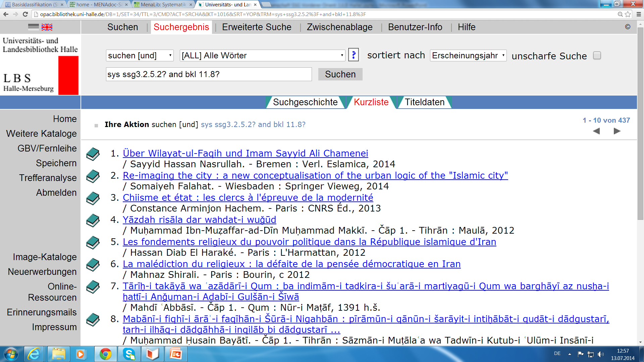Click the page vertical scrollbar thumb
Image resolution: width=644 pixels, height=362 pixels.
click(640, 124)
